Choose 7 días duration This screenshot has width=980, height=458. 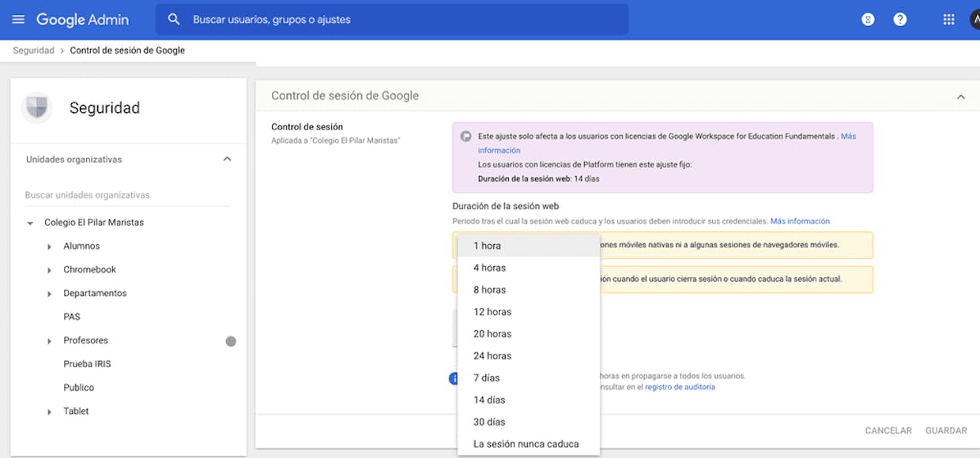[x=529, y=378]
